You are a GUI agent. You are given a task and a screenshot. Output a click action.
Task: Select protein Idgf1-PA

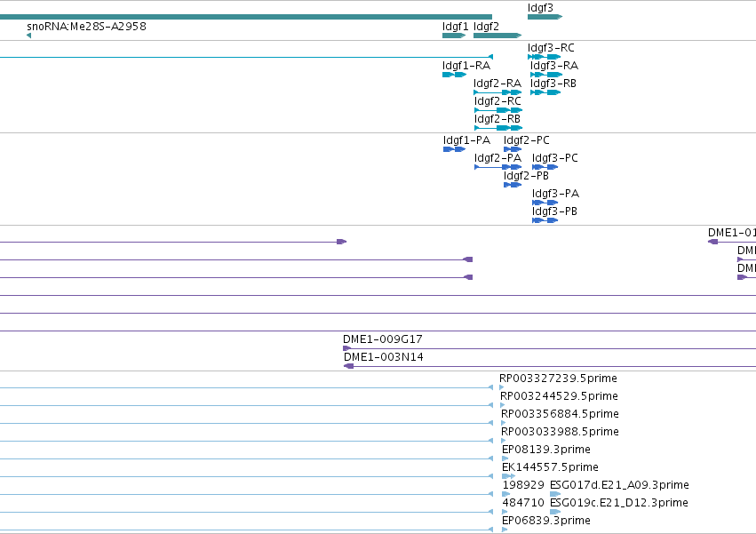(466, 140)
